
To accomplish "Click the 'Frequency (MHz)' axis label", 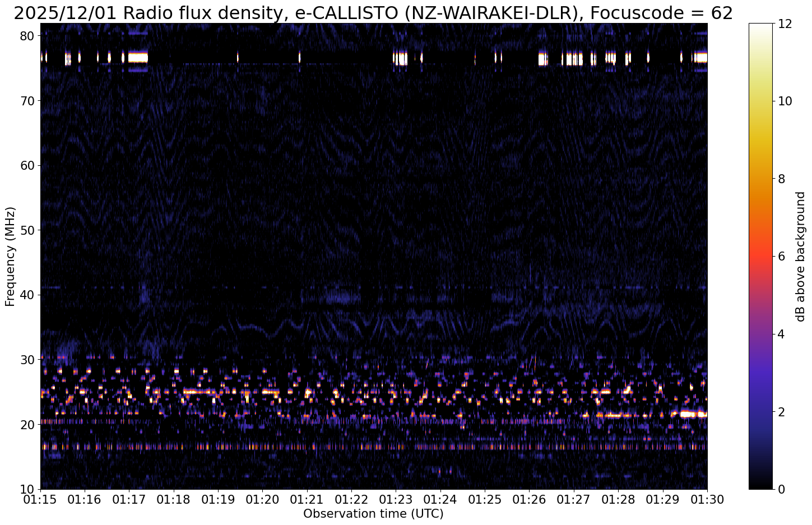I will (10, 256).
